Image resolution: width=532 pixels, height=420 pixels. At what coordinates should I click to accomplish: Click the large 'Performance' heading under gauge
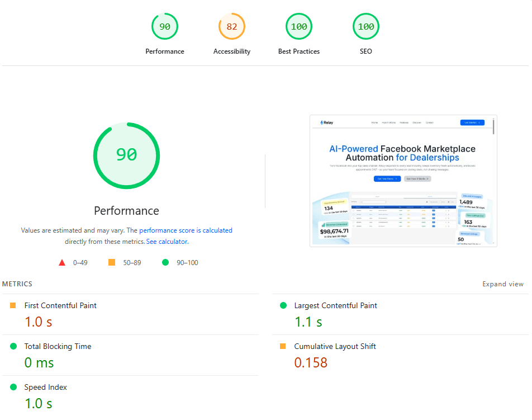pos(126,210)
